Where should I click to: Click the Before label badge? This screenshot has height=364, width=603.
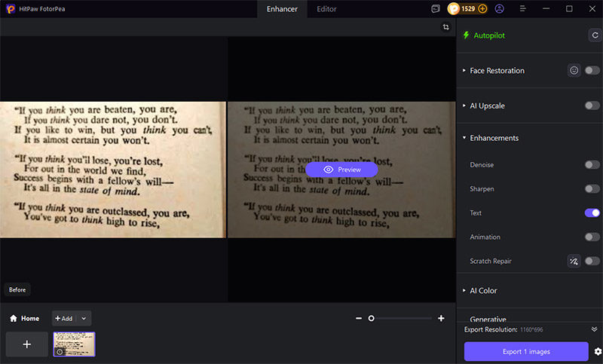(x=17, y=290)
